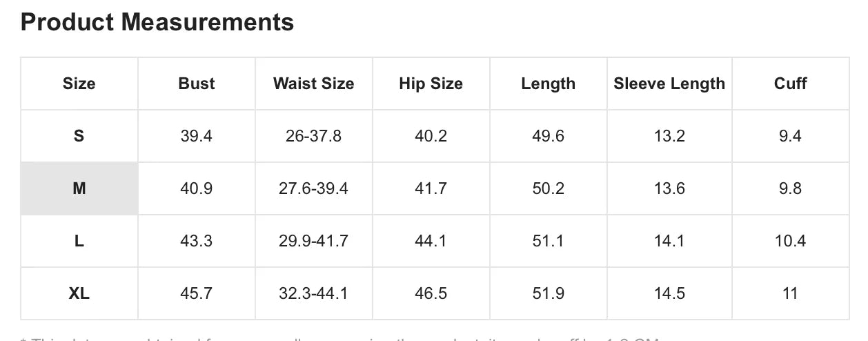868x341 pixels.
Task: Select hip value 44.1 for size L
Action: coord(431,241)
